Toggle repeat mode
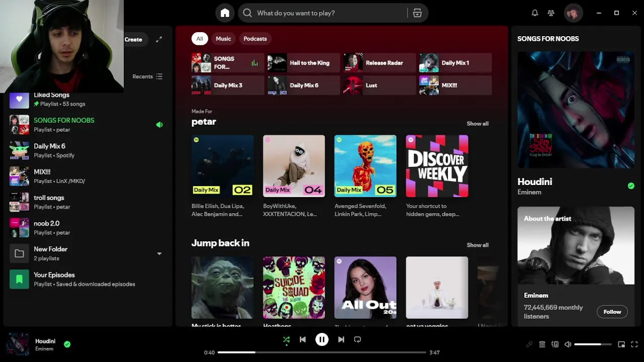644x362 pixels. click(x=358, y=339)
